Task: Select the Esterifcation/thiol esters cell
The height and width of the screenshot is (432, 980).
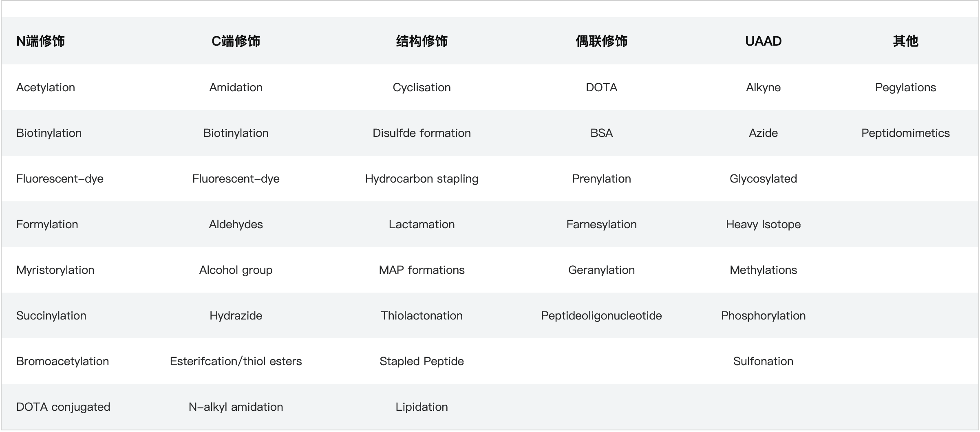Action: 236,361
